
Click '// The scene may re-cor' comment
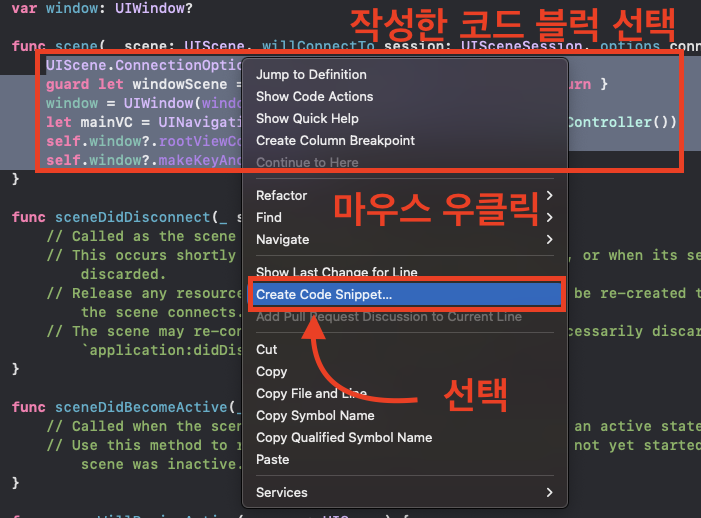tap(144, 331)
